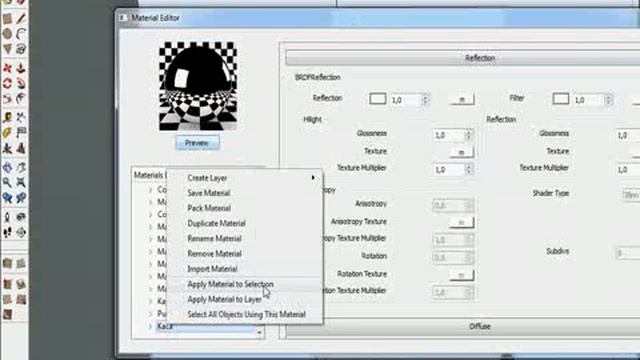Adjust the Filter value stepper arrows

[608, 99]
